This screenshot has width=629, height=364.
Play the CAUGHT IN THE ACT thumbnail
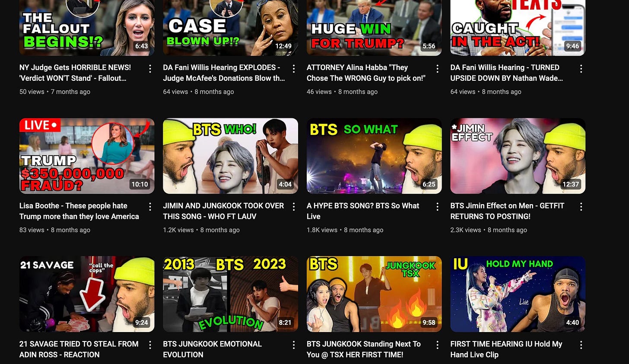click(x=518, y=28)
